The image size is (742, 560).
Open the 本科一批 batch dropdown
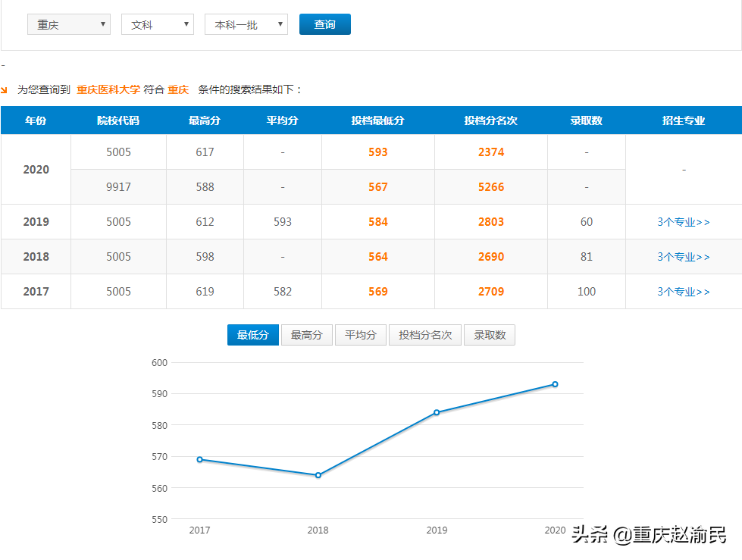(246, 23)
